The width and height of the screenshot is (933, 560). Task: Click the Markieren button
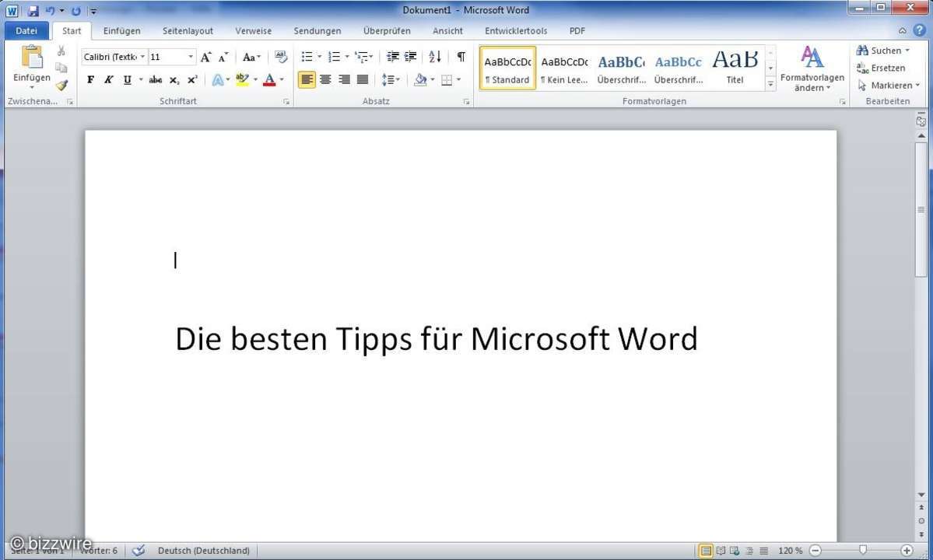click(x=889, y=85)
